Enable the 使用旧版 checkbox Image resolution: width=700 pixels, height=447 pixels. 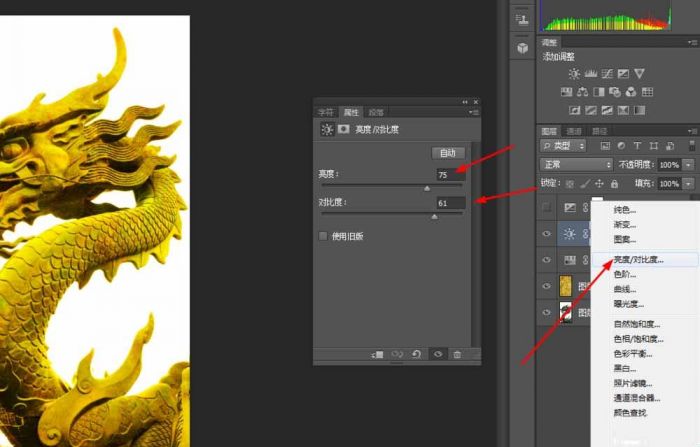(x=323, y=236)
